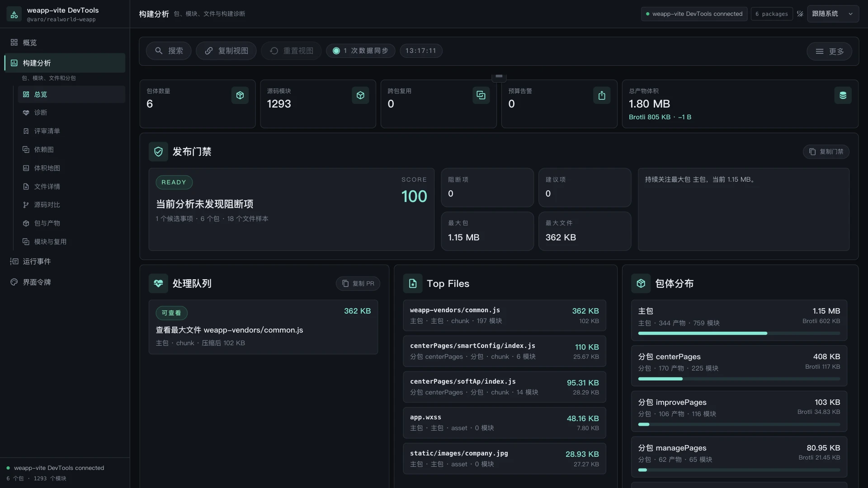Viewport: 868px width, 488px height.
Task: Click the 源码模块 card cube icon
Action: tap(360, 95)
